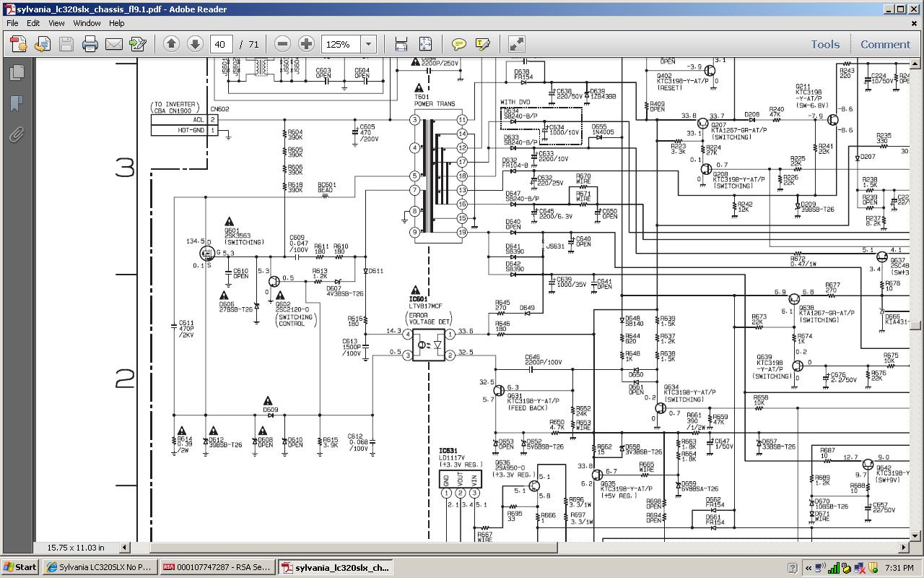Click the zoom out minus button
Screen dimensions: 924x578
(283, 44)
